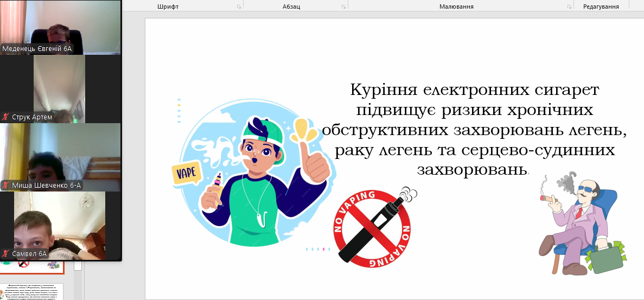
Task: Select the No Vaping sign image on the slide
Action: point(374,228)
